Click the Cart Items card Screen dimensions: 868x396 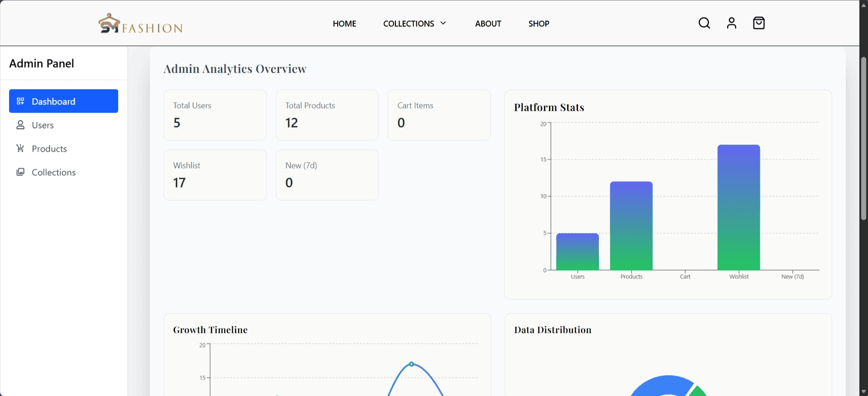439,115
